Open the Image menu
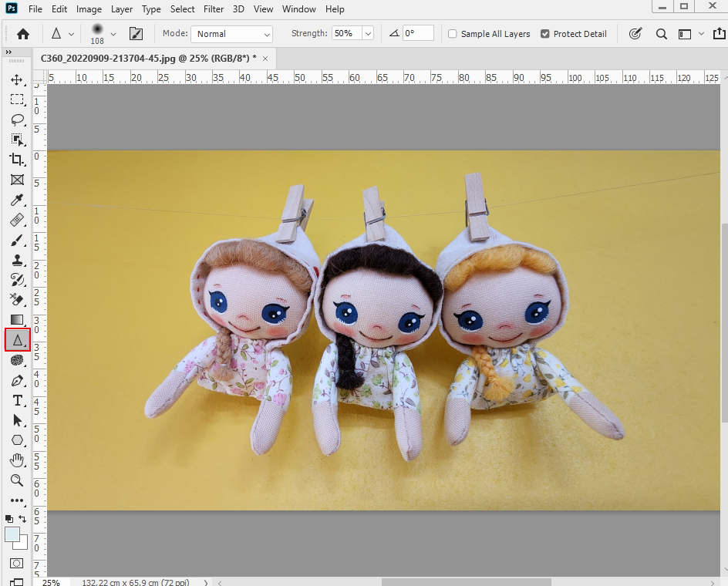This screenshot has height=586, width=728. click(89, 8)
